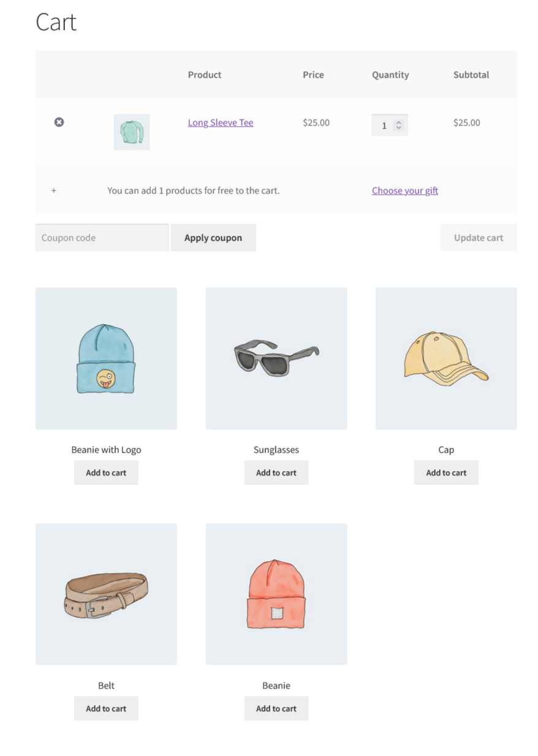The width and height of the screenshot is (538, 756).
Task: Follow the Choose your gift link
Action: coord(405,191)
